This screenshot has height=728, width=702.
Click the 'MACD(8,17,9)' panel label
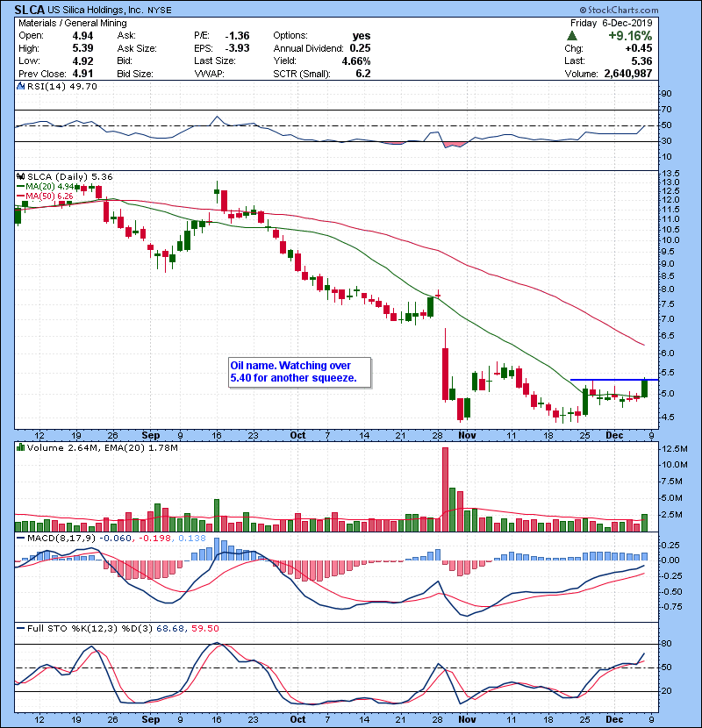pos(61,539)
